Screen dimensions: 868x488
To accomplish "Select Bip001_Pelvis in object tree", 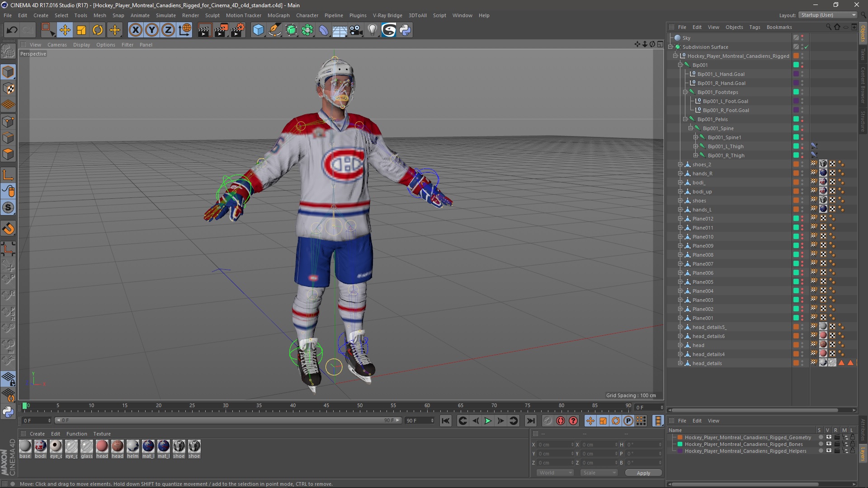I will [712, 119].
